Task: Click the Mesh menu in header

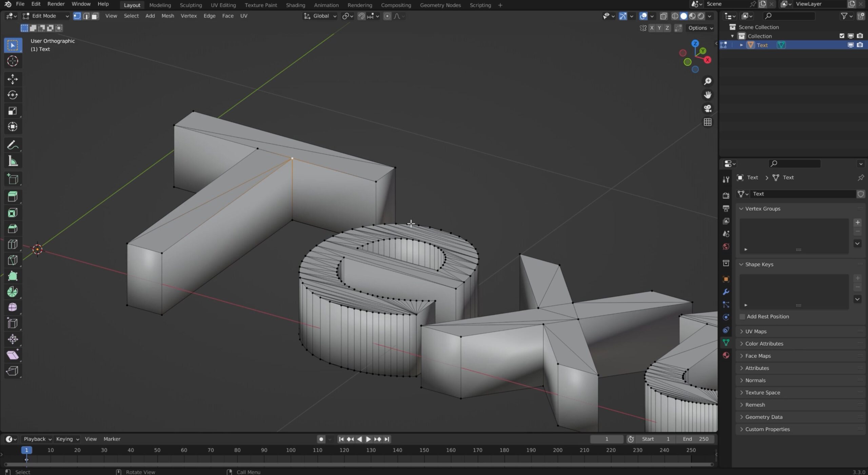Action: coord(168,16)
